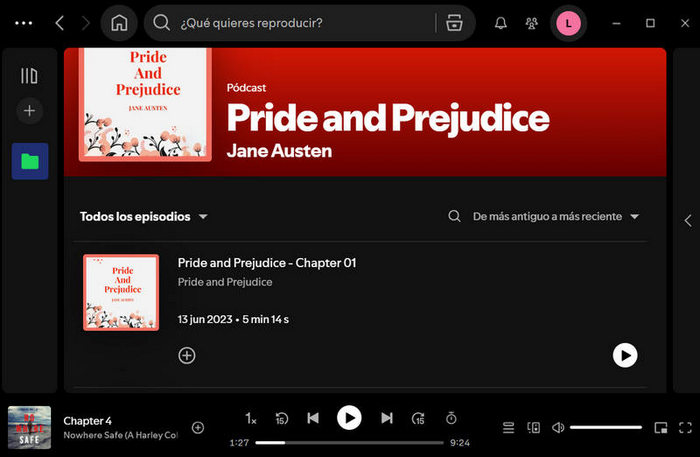Open the Home page

point(119,23)
